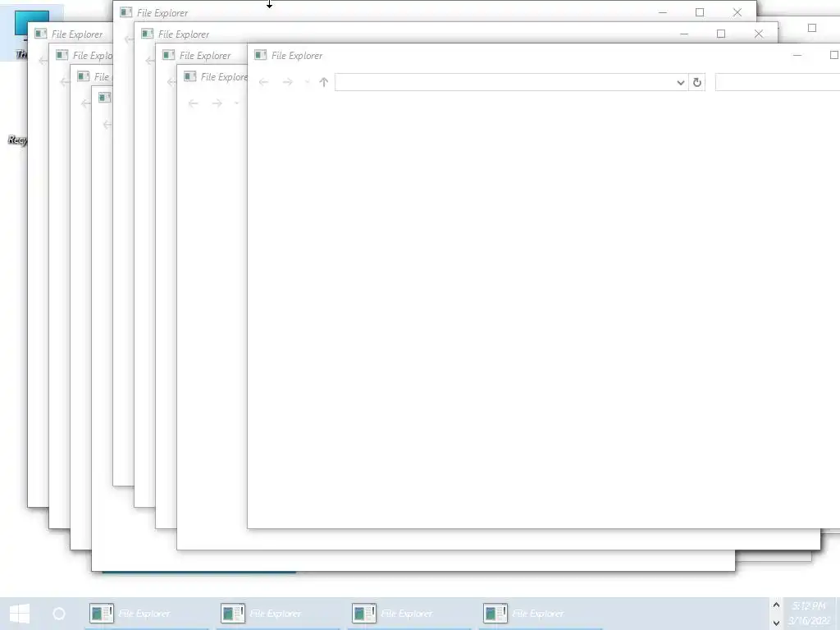
Task: Open the clock showing 5:12 PM
Action: 809,614
